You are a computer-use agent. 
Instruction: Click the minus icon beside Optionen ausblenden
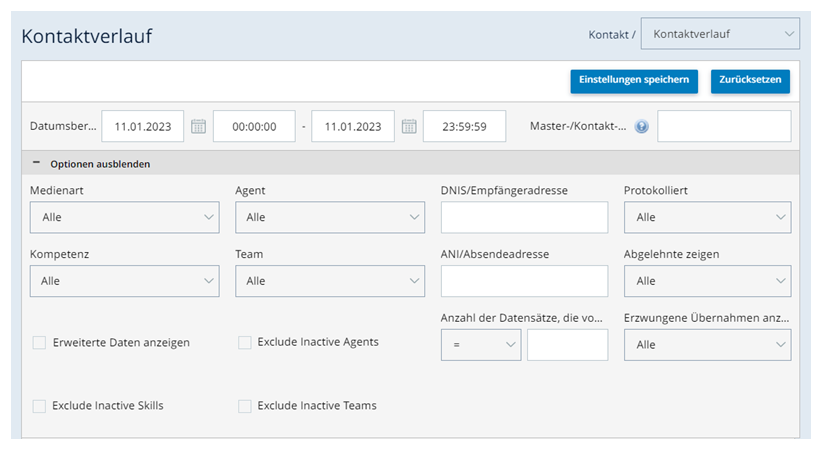36,163
